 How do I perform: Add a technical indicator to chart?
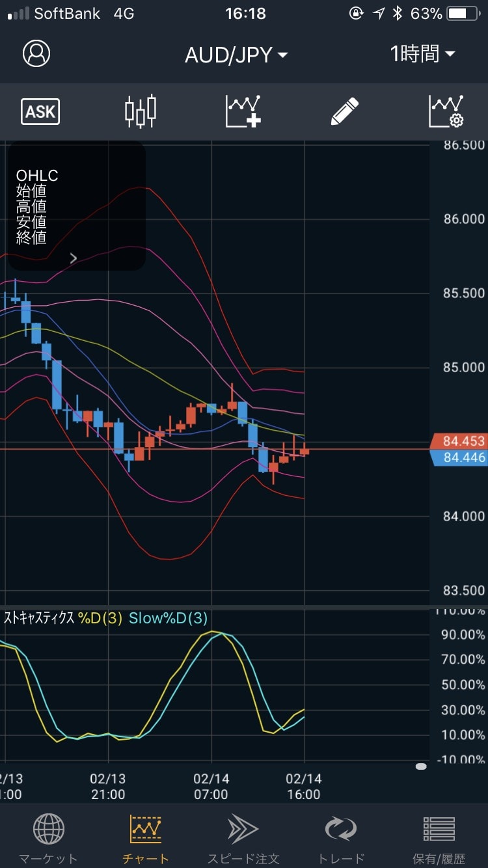tap(243, 111)
